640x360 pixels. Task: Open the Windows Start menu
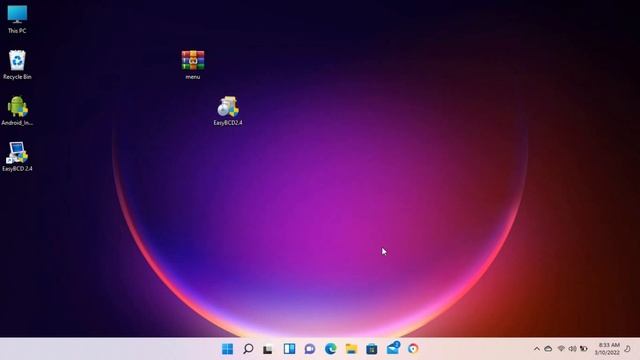(227, 349)
